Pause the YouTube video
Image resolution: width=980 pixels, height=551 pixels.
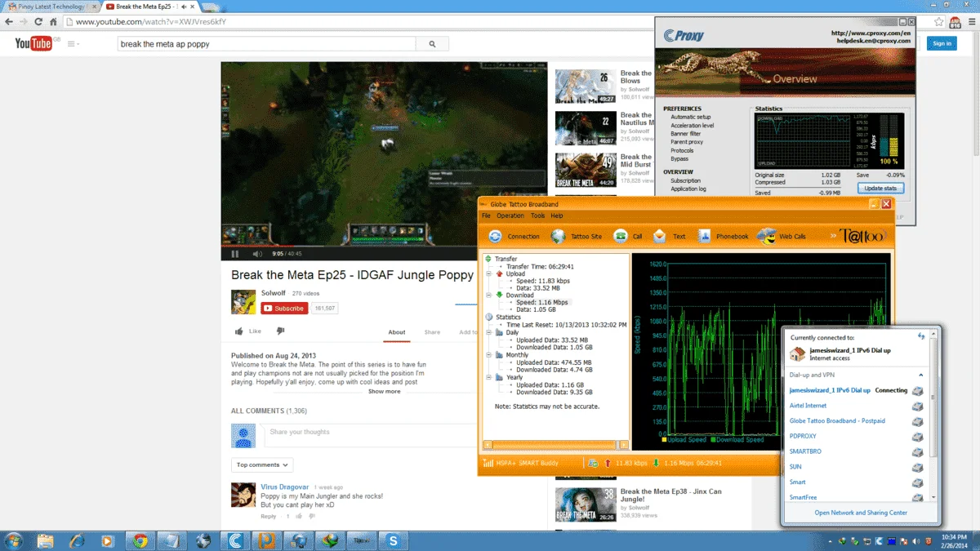236,254
